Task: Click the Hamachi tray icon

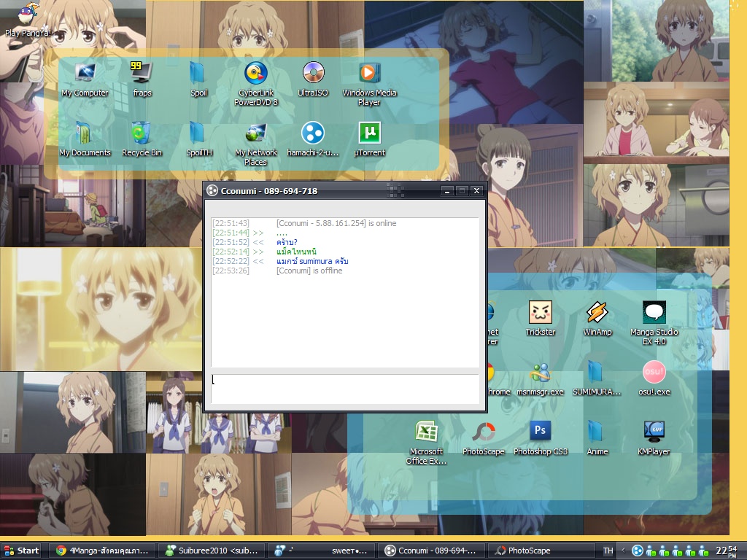Action: click(x=637, y=551)
